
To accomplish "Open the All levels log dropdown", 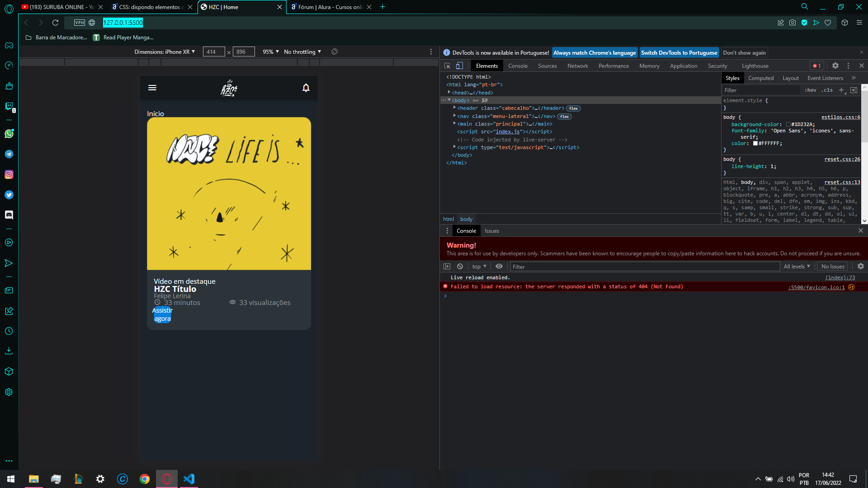I will click(x=797, y=267).
